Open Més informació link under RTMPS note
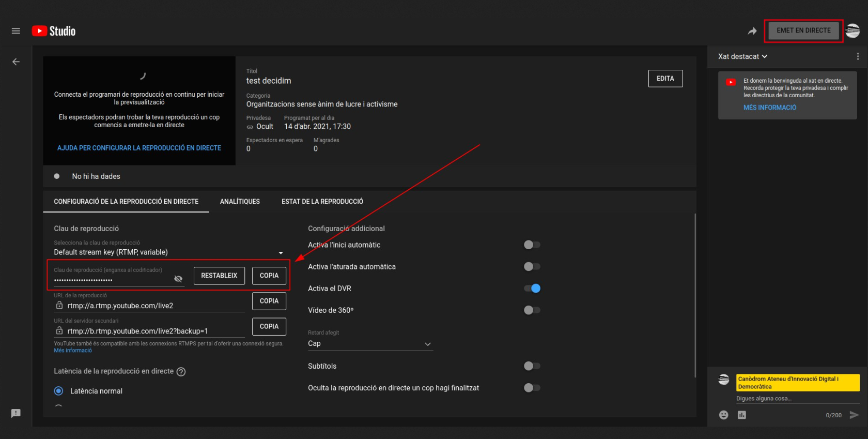Image resolution: width=868 pixels, height=439 pixels. coord(73,351)
